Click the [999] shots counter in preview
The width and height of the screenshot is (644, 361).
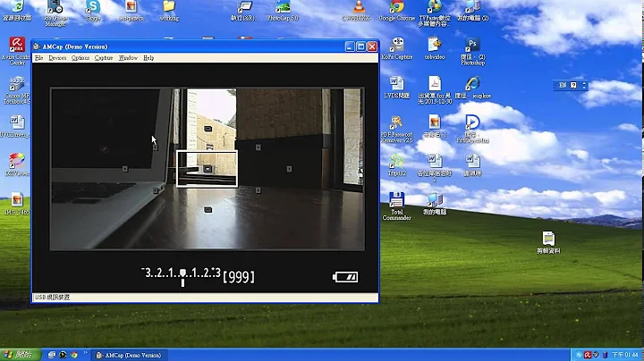coord(239,277)
